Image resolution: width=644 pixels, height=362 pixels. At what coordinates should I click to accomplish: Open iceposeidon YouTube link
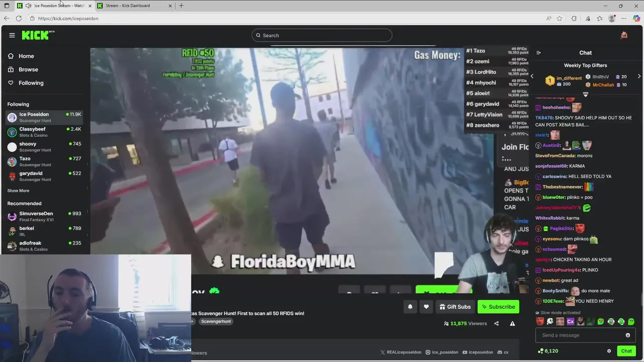(x=478, y=352)
